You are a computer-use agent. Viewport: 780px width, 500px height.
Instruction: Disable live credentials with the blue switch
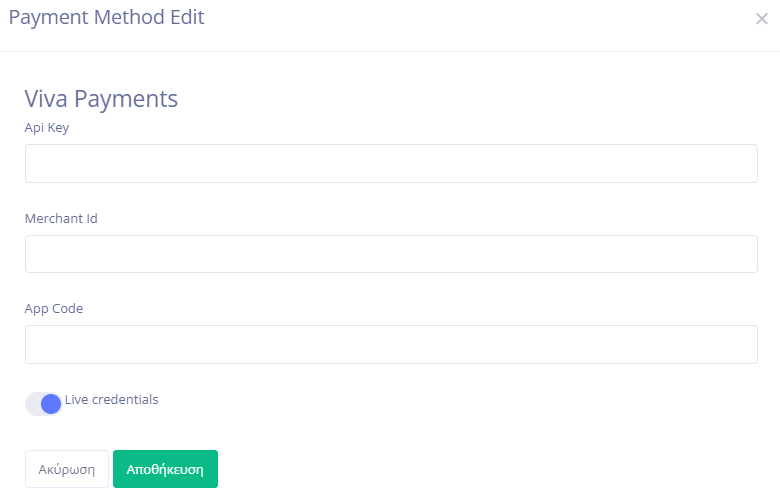pos(44,403)
